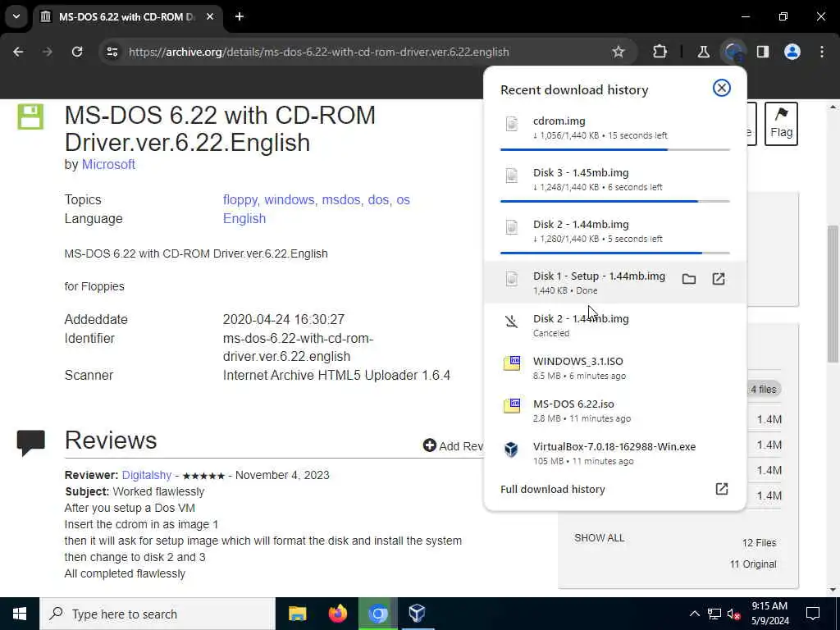Screen dimensions: 840x630
Task: Click the Disk 2 download progress bar
Action: [615, 253]
